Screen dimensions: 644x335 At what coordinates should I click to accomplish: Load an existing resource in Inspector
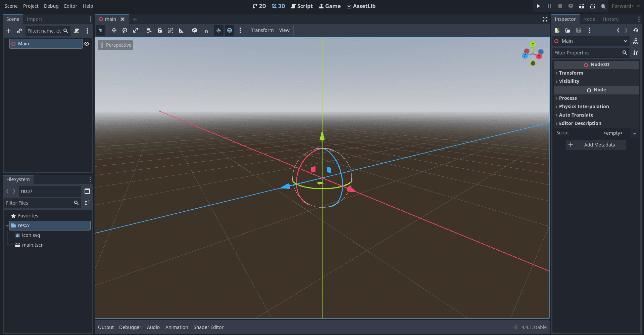pyautogui.click(x=568, y=30)
